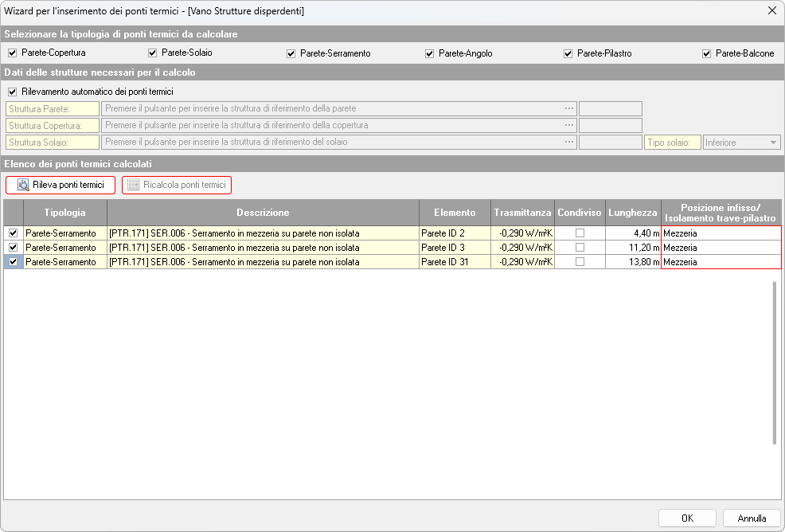Screen dimensions: 785x532
Task: Open Mezzeria position cell for Parete ID 3
Action: (720, 248)
